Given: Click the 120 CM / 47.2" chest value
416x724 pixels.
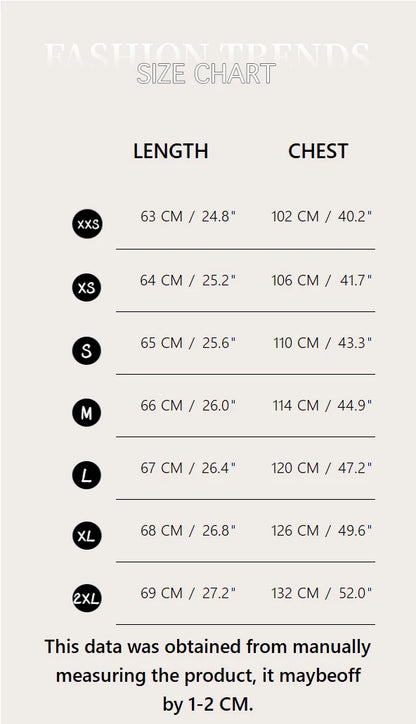Looking at the screenshot, I should click(x=321, y=468).
